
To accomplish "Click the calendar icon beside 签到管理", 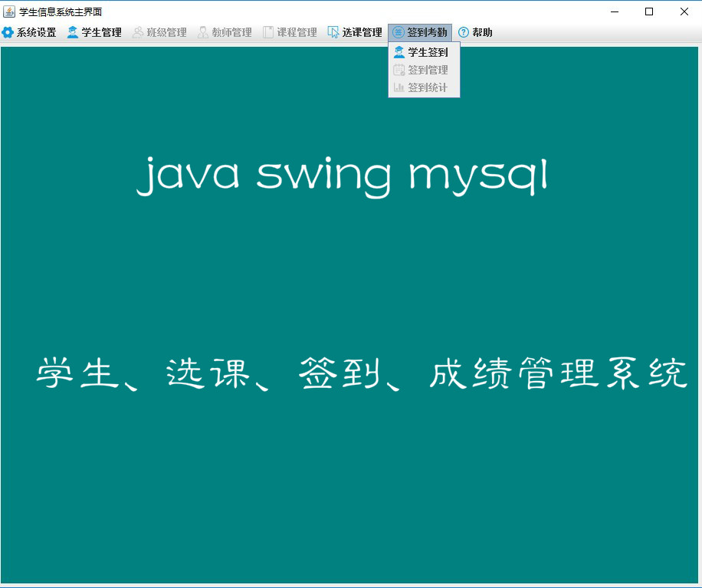I will click(x=399, y=70).
